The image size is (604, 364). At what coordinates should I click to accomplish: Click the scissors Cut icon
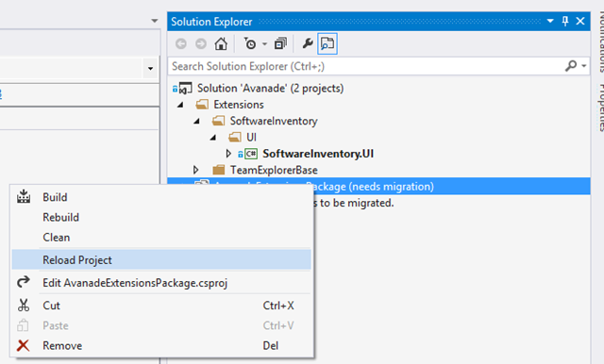[x=24, y=306]
